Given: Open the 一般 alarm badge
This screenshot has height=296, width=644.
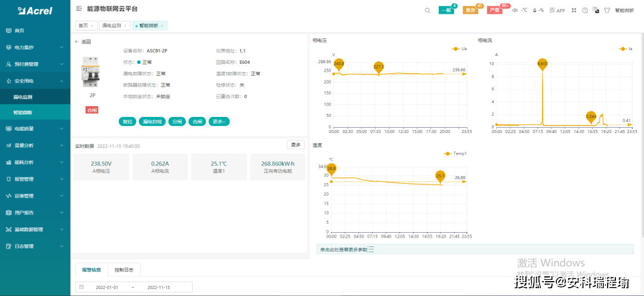Looking at the screenshot, I should (x=447, y=10).
